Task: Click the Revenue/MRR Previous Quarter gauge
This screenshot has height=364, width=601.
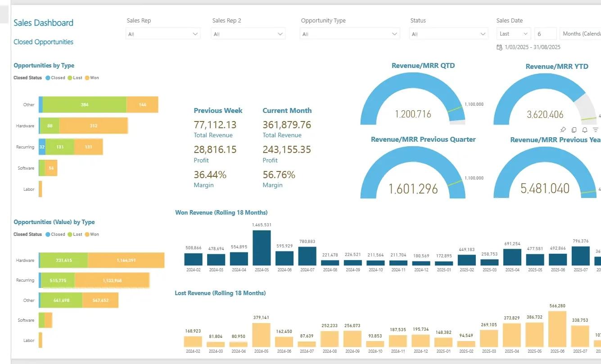Action: 413,172
